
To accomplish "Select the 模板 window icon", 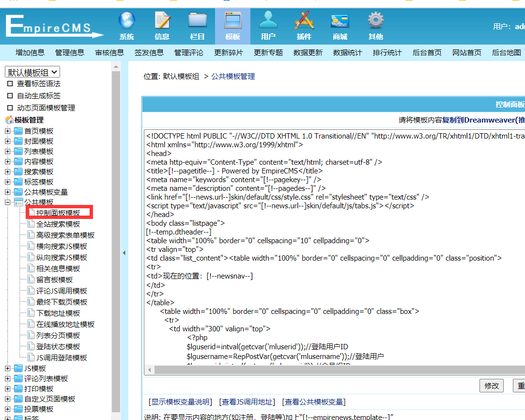I will pos(232,20).
